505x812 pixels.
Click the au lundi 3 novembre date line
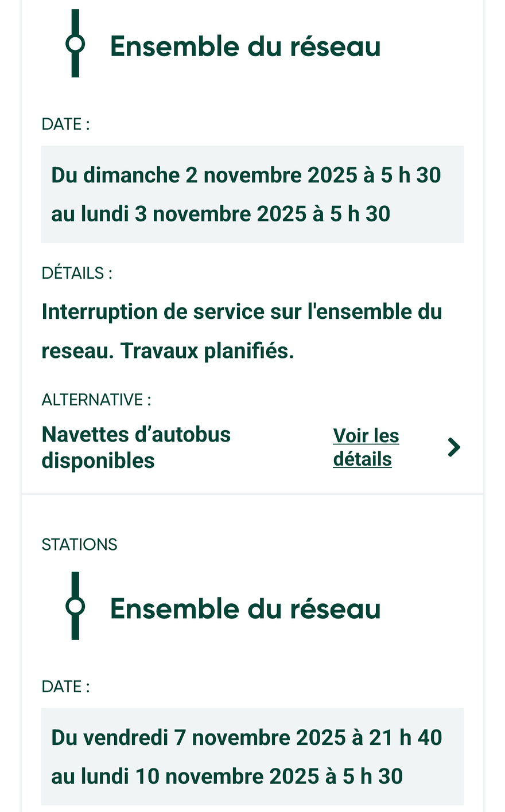pos(220,214)
